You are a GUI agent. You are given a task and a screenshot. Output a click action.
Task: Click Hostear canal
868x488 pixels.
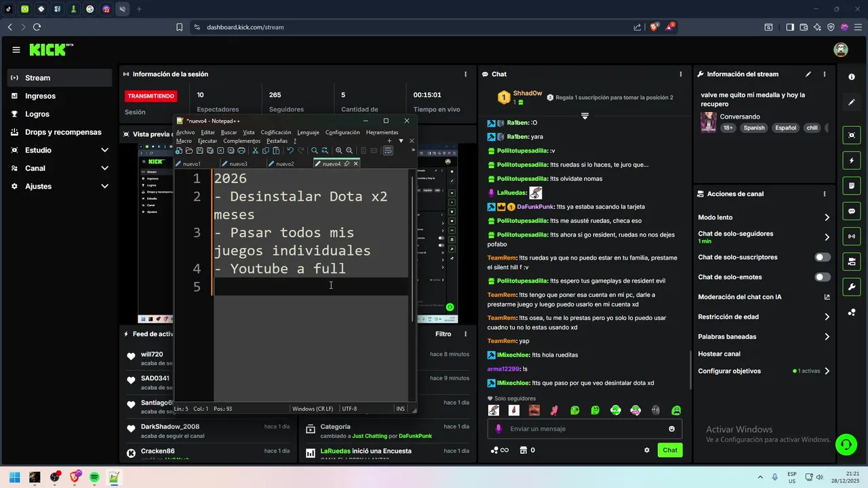tap(719, 354)
